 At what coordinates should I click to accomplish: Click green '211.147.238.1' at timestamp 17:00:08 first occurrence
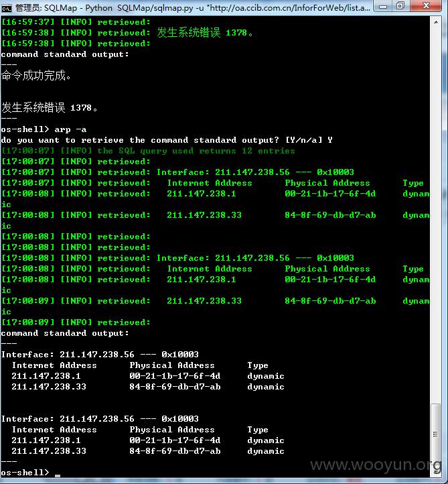(x=202, y=194)
